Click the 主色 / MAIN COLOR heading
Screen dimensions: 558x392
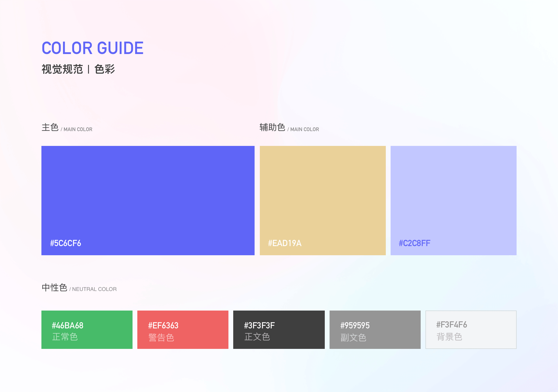(67, 128)
